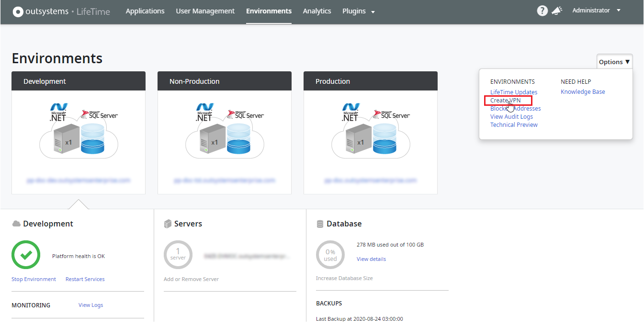Open the Plugins dropdown in the top bar

[358, 11]
